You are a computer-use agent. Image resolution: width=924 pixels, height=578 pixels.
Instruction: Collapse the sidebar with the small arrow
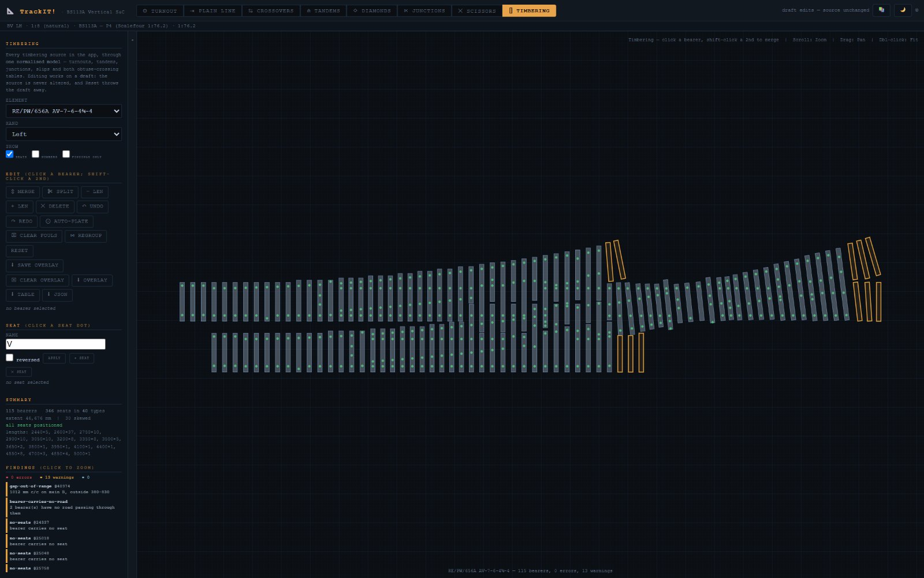coord(132,40)
